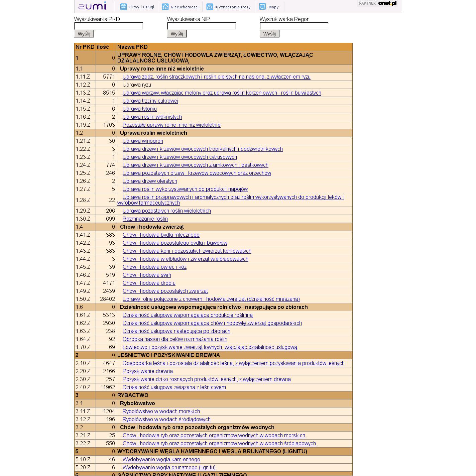476x476 pixels.
Task: Focus the Wyszukiwarka NIP input field
Action: pyautogui.click(x=201, y=26)
